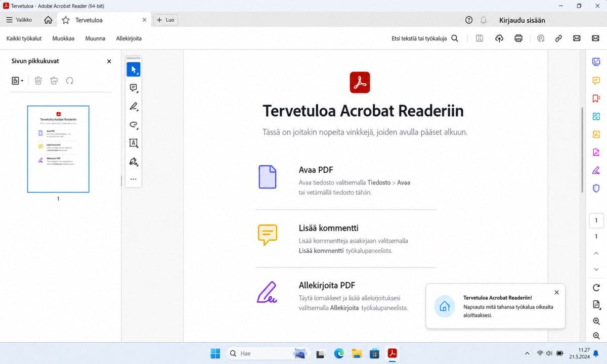607x364 pixels.
Task: Close the Sivun pikkukuvat panel
Action: click(x=109, y=61)
